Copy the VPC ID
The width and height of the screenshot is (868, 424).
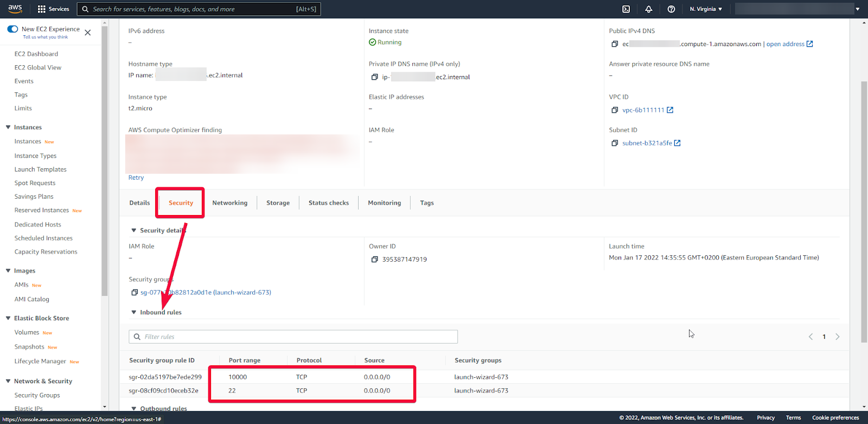click(615, 110)
